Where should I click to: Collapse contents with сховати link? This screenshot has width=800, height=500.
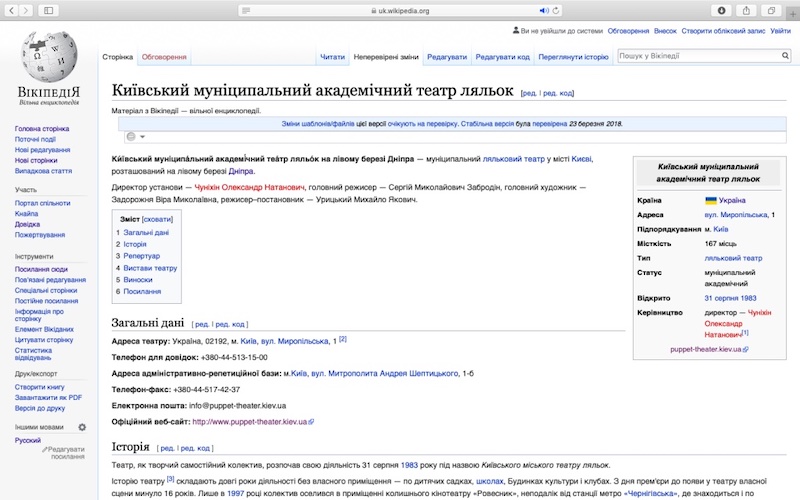[x=157, y=219]
